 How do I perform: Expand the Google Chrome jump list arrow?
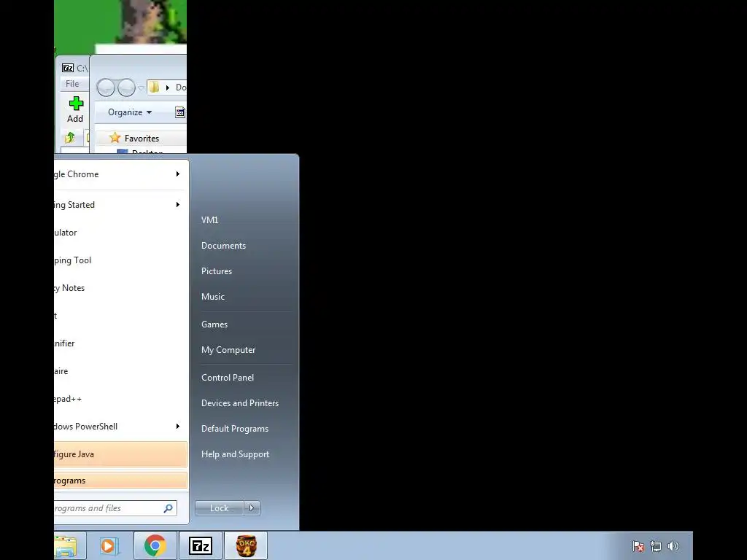pyautogui.click(x=178, y=174)
